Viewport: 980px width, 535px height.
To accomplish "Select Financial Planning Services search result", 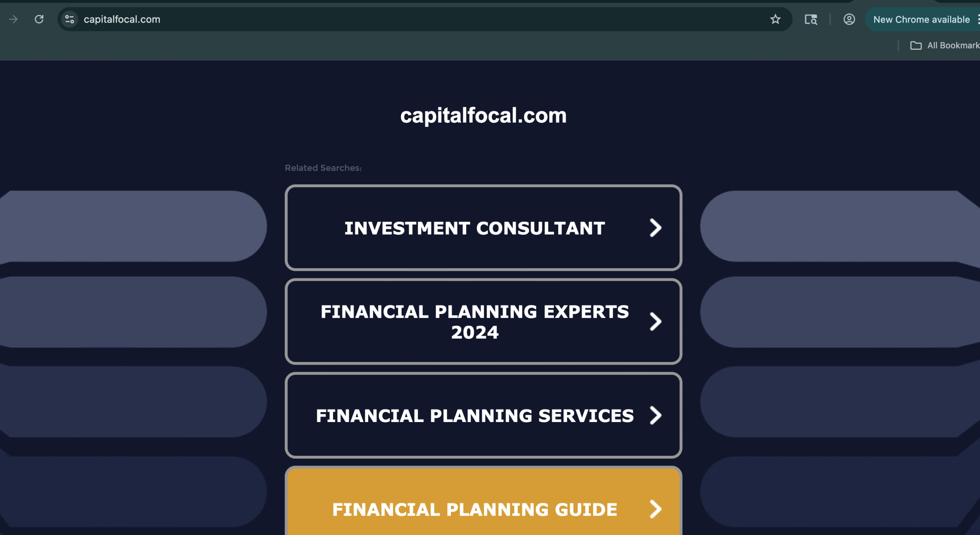I will 475,416.
